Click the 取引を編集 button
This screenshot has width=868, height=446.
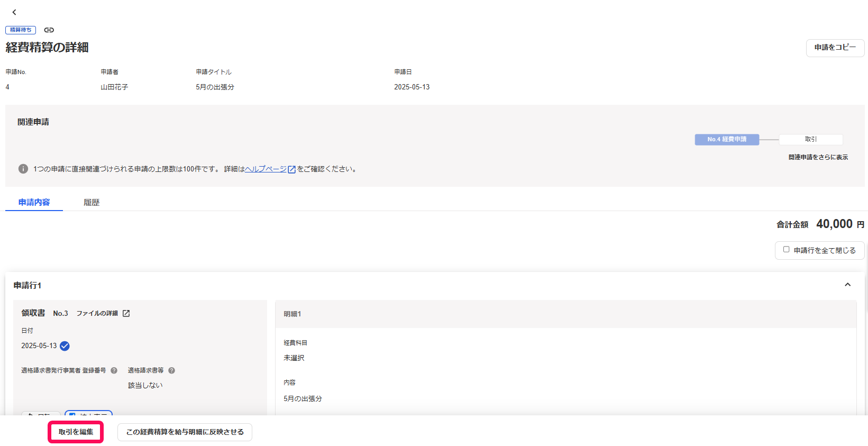[76, 432]
